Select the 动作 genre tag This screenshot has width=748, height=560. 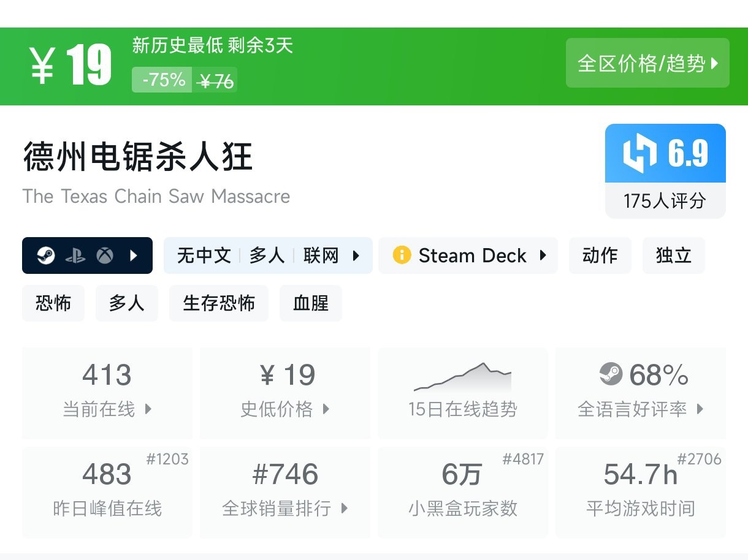click(x=600, y=255)
